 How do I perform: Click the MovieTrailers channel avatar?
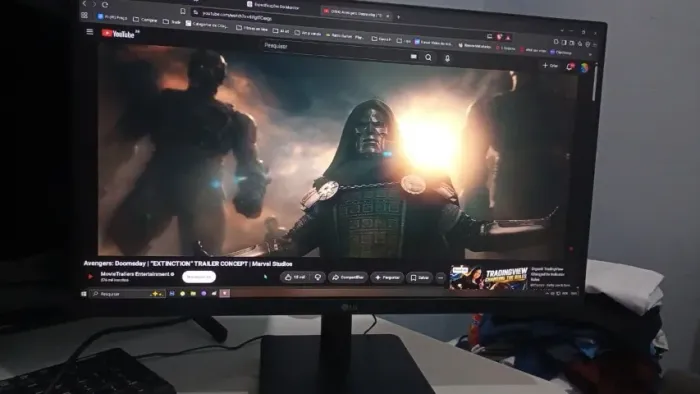point(91,277)
